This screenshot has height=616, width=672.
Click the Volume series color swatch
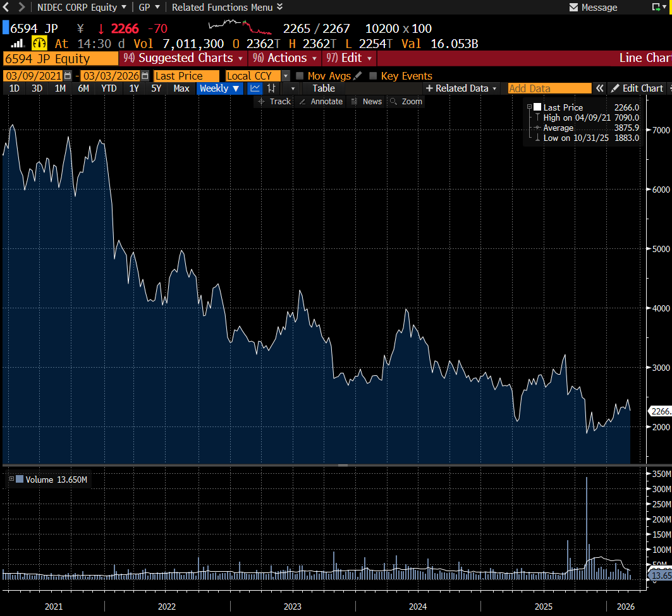(x=20, y=479)
